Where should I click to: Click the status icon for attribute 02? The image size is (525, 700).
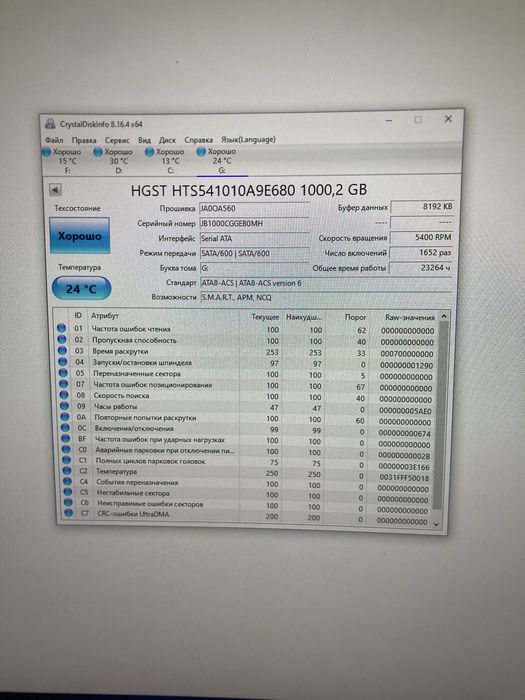tap(62, 339)
